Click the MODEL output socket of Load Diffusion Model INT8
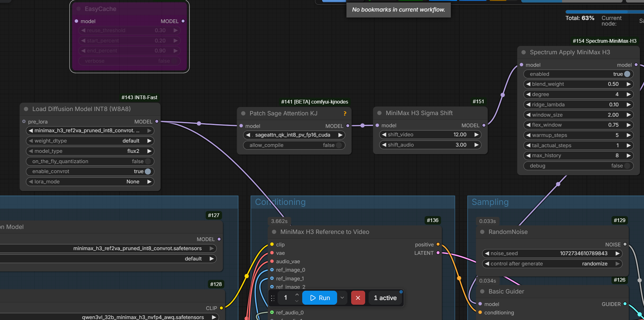The image size is (644, 320). click(157, 121)
